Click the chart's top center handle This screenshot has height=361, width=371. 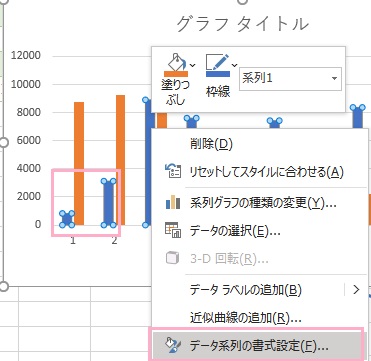coord(243,1)
